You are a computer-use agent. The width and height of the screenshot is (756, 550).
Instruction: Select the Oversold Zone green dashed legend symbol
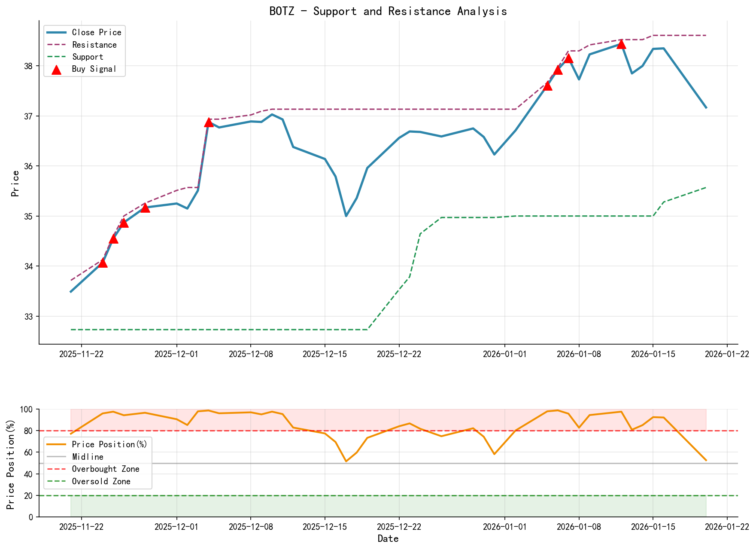click(57, 482)
